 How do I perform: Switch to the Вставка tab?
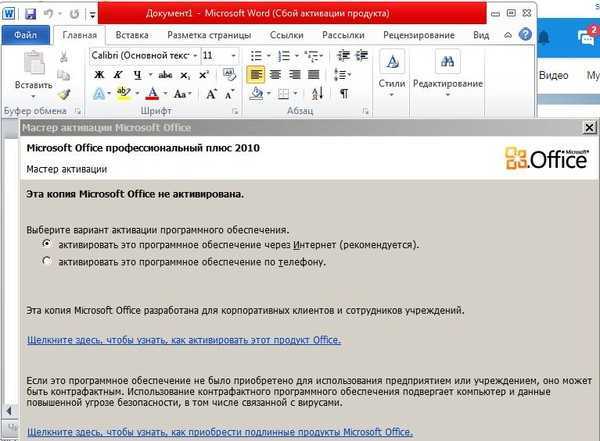[x=132, y=35]
